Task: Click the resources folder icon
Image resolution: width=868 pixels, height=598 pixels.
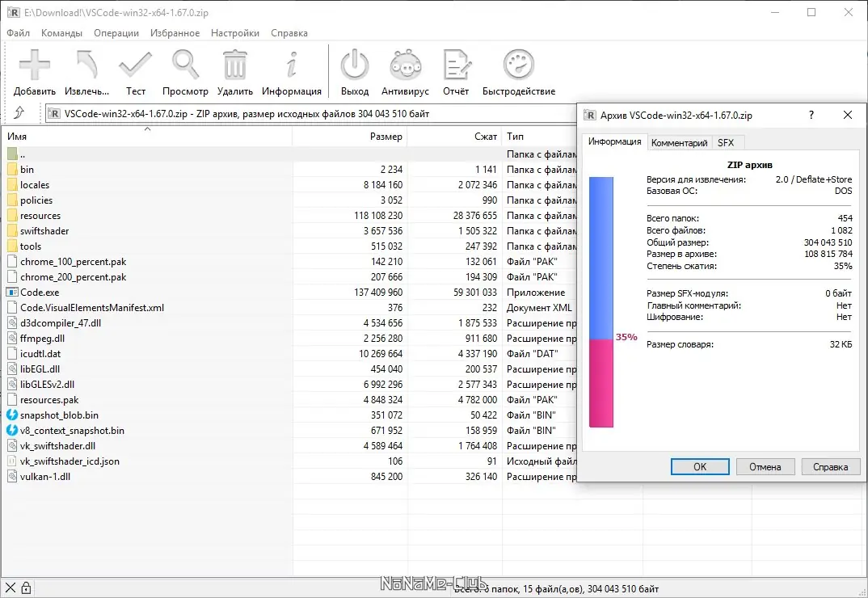Action: 13,216
